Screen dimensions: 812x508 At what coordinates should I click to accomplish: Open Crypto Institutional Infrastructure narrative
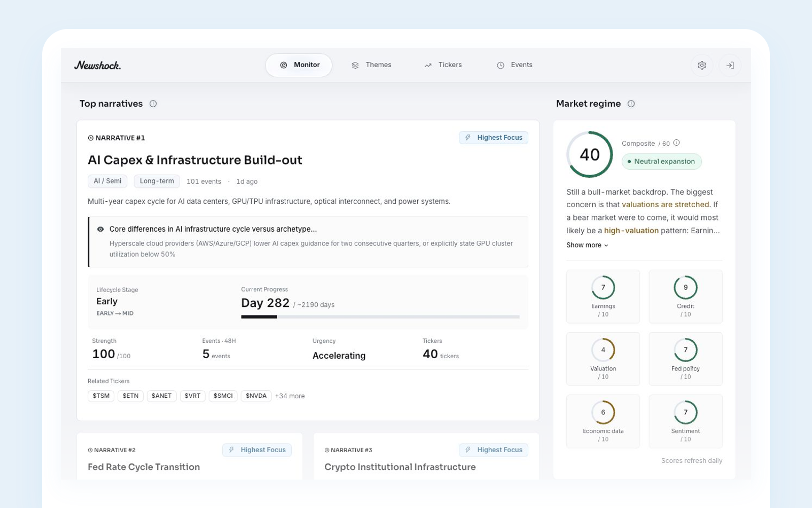400,467
